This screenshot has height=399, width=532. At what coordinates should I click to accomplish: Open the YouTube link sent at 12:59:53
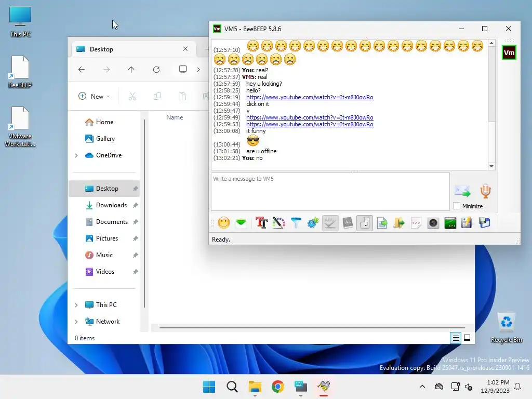[x=310, y=124]
